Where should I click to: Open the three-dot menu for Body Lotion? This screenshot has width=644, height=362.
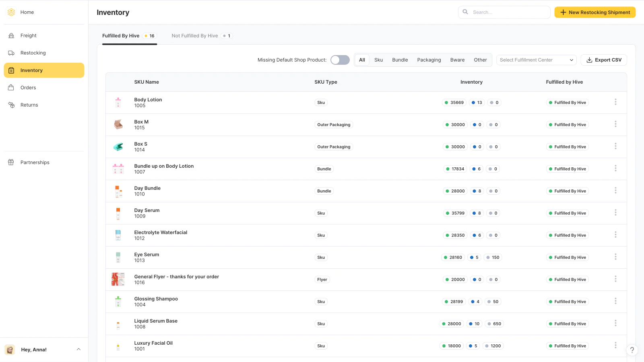point(615,102)
